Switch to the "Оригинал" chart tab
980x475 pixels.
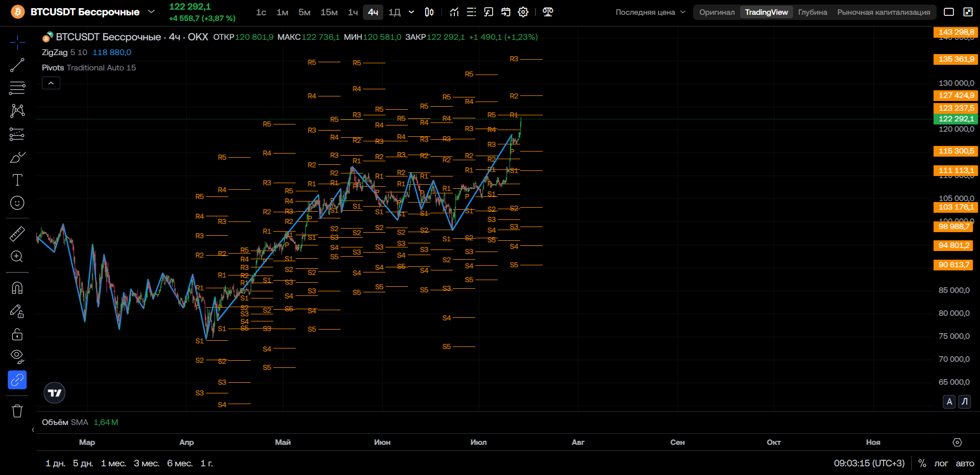point(717,12)
